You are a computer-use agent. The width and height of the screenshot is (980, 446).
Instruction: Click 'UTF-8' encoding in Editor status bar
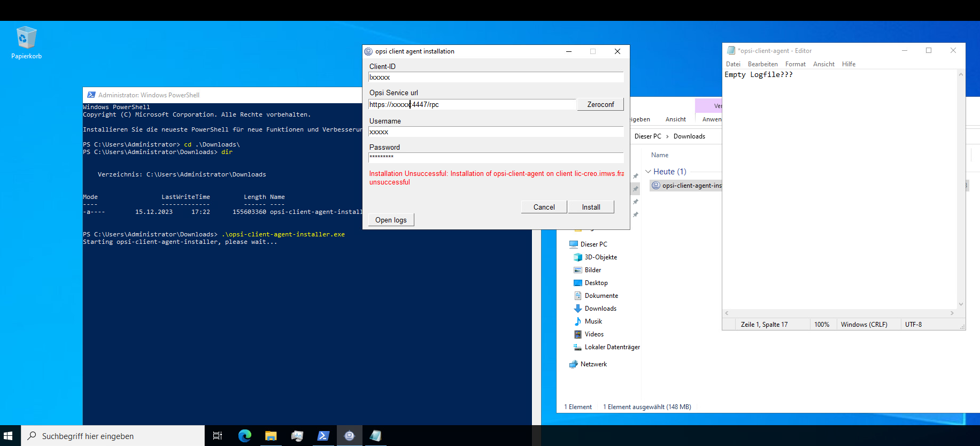913,325
